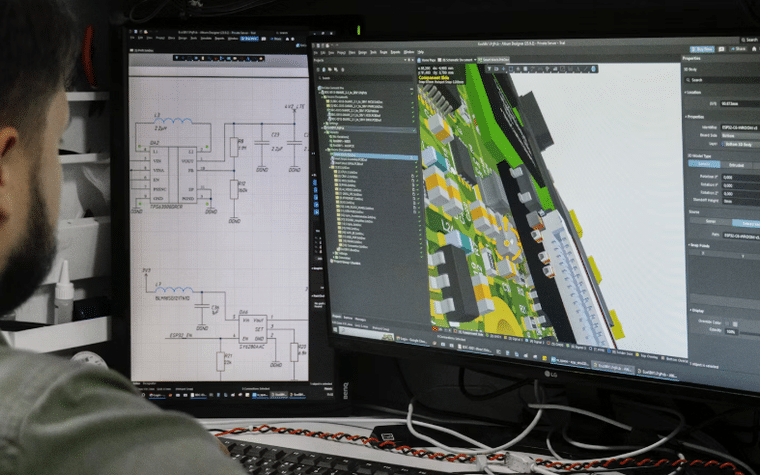Toggle the Override Color checkbox

coord(727,323)
